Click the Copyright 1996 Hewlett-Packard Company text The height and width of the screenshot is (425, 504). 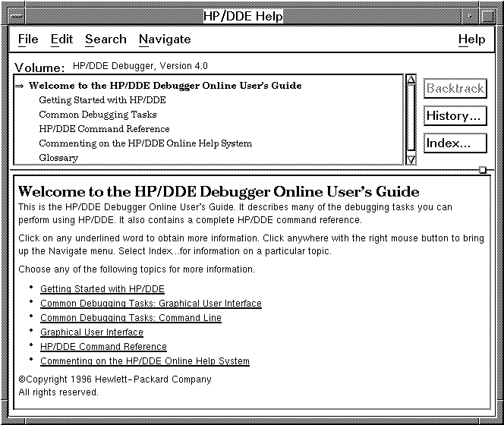point(115,379)
